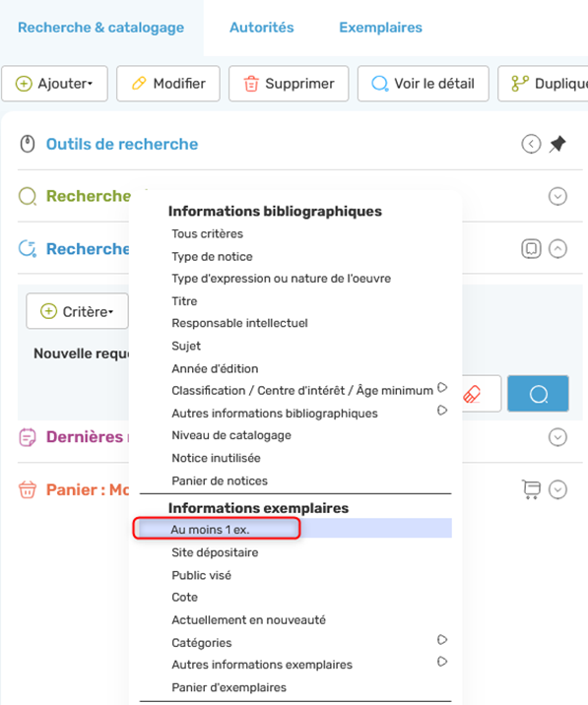
Task: Collapse the blue Recherche section chevron
Action: [557, 249]
